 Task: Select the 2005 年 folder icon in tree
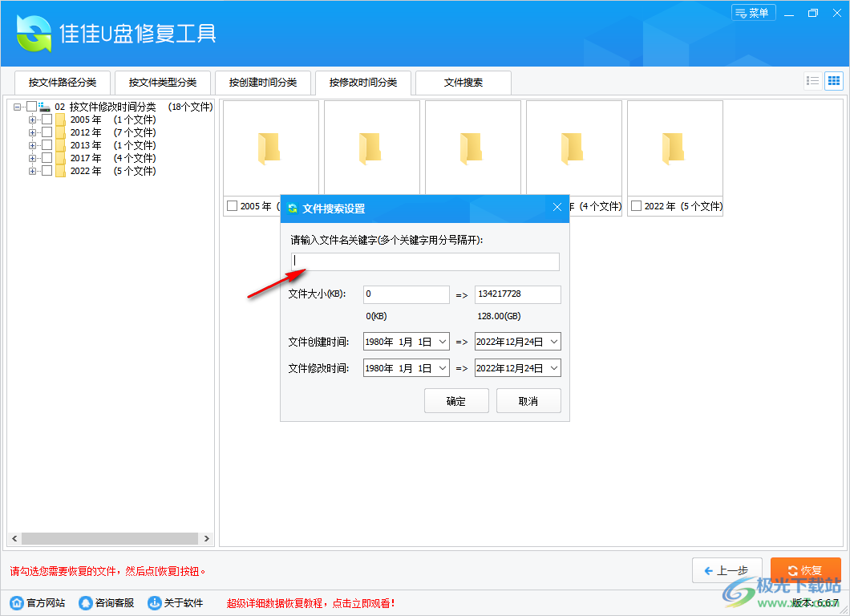[60, 120]
